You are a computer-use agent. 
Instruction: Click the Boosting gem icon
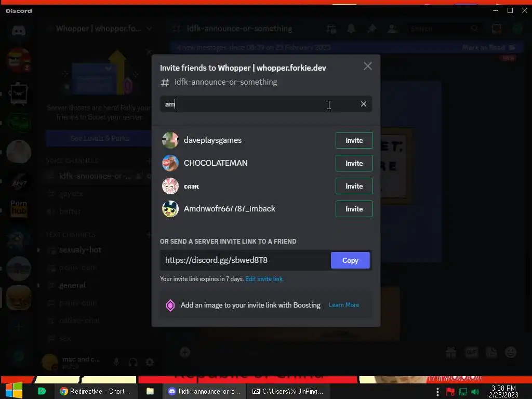click(x=170, y=305)
